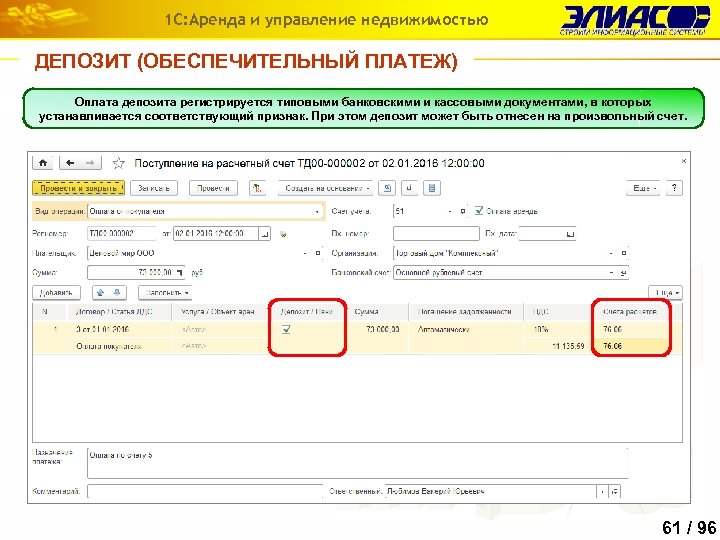720x540 pixels.
Task: Open calculator for the Сумма field
Action: coord(180,273)
